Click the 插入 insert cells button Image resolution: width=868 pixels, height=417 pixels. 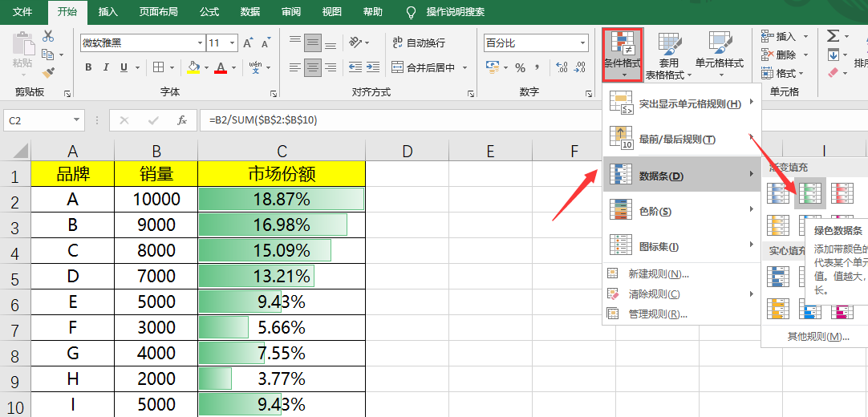coord(780,37)
